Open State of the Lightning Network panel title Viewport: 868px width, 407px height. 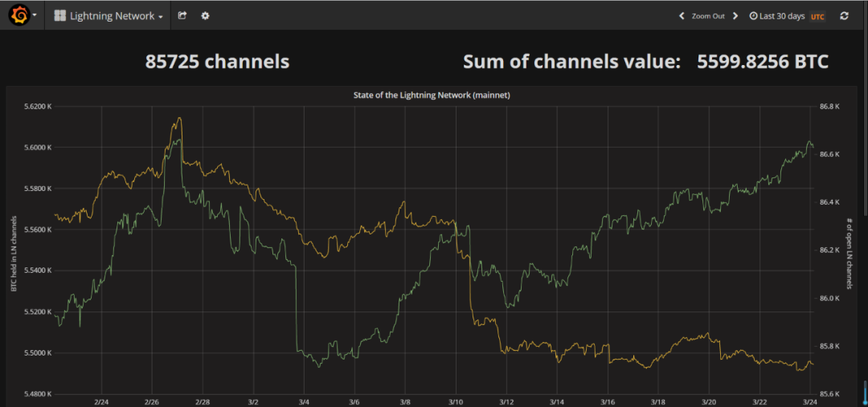tap(432, 95)
